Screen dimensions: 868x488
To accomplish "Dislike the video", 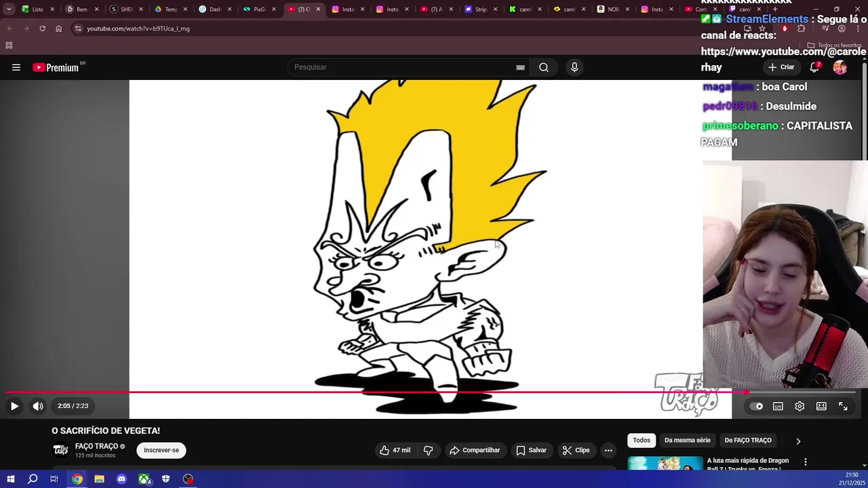I will click(428, 450).
